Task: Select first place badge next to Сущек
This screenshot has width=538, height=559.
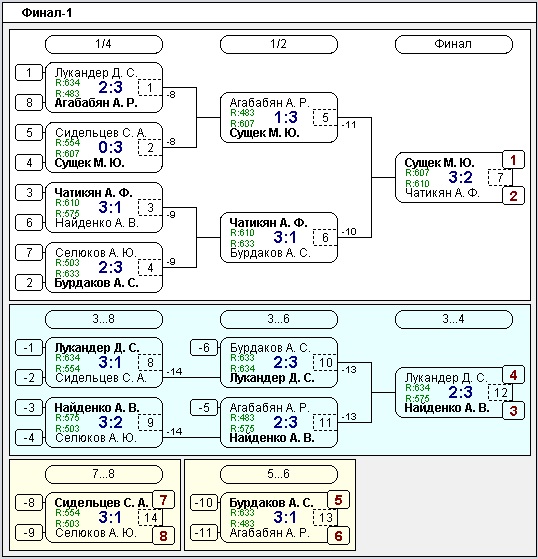Action: point(513,160)
